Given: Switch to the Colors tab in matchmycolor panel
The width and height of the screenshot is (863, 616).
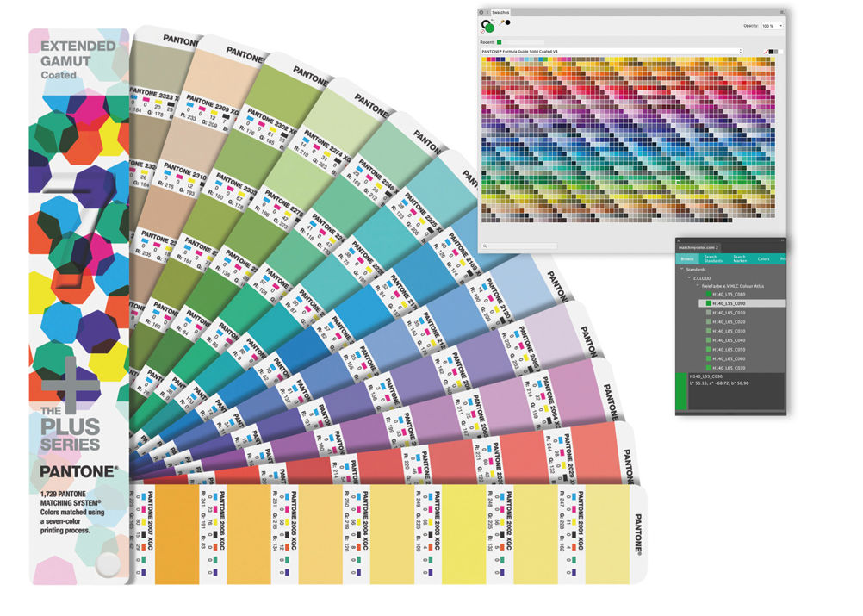Looking at the screenshot, I should [x=763, y=259].
